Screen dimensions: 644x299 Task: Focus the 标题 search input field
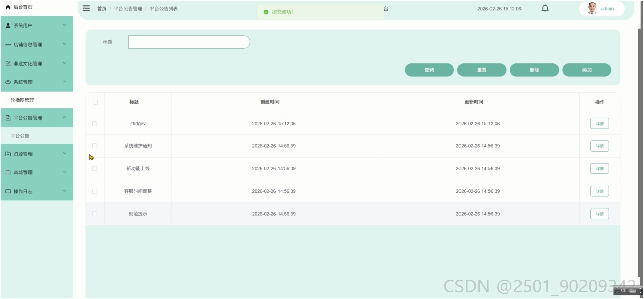coord(189,42)
